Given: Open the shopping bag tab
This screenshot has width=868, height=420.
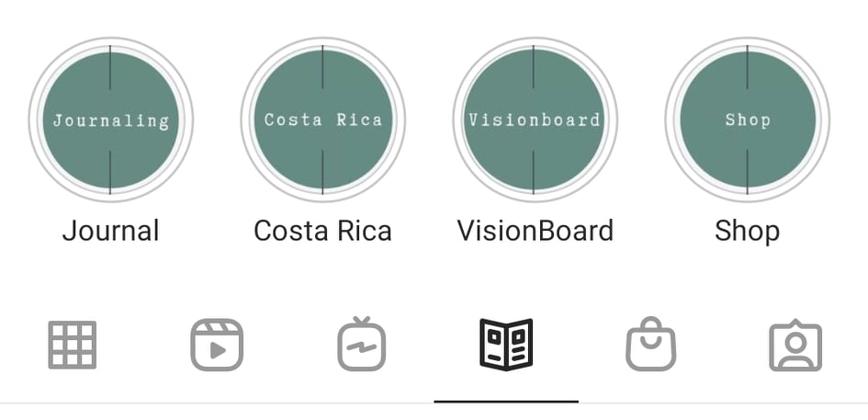Looking at the screenshot, I should pyautogui.click(x=651, y=344).
